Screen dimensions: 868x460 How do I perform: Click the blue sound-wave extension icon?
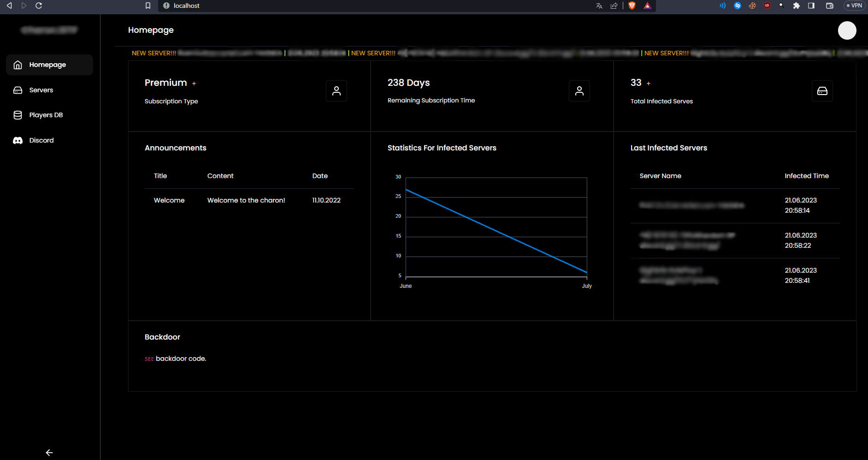722,6
